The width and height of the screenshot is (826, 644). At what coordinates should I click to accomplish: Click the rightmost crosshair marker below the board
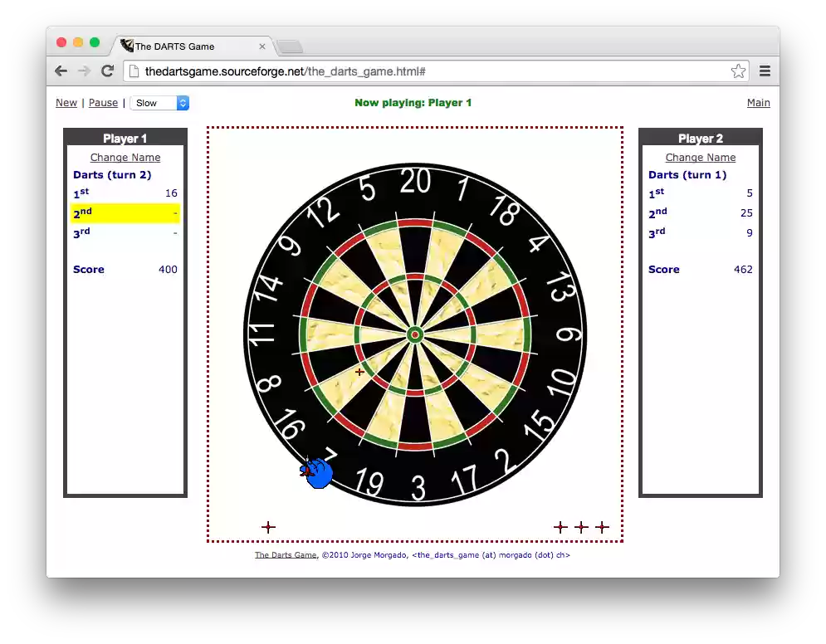[602, 526]
